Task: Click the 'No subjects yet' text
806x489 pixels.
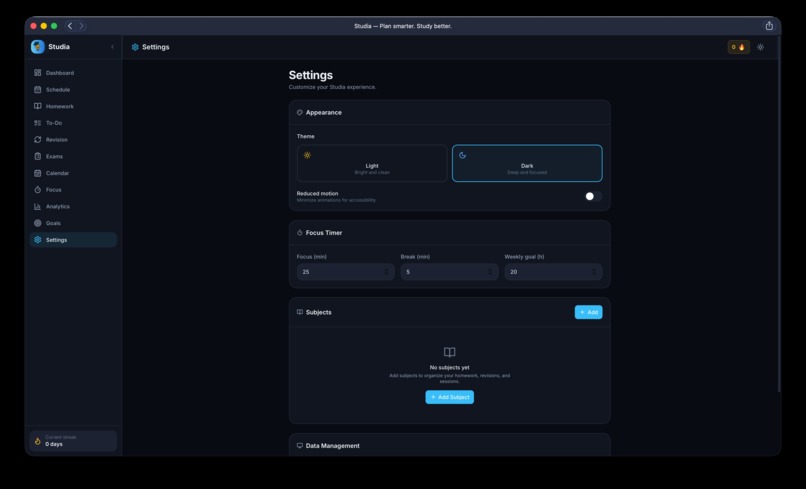Action: point(449,368)
